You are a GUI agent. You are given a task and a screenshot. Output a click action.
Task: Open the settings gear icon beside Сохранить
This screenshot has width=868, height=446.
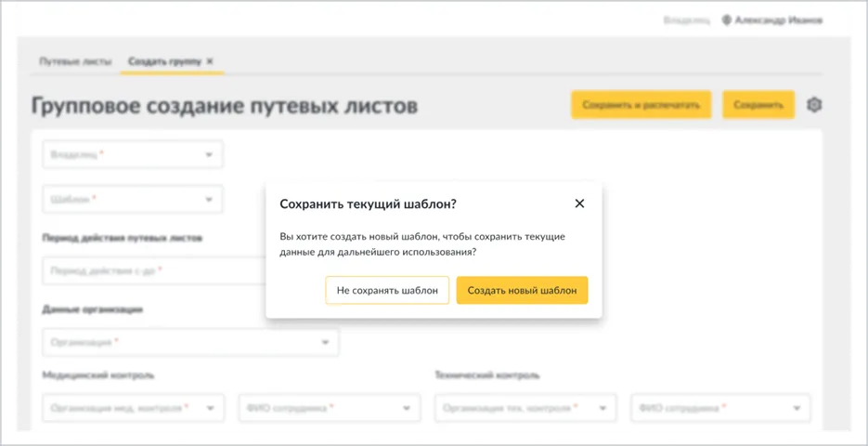tap(814, 105)
